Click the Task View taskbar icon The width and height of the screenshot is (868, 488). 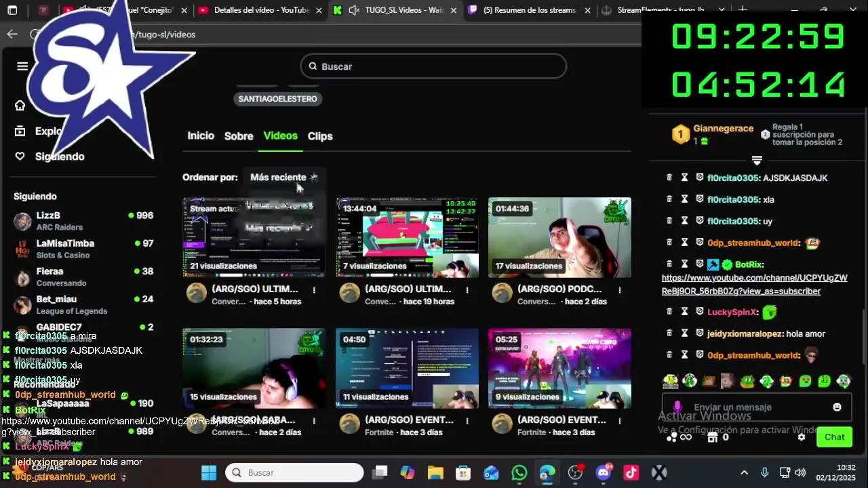click(x=380, y=472)
